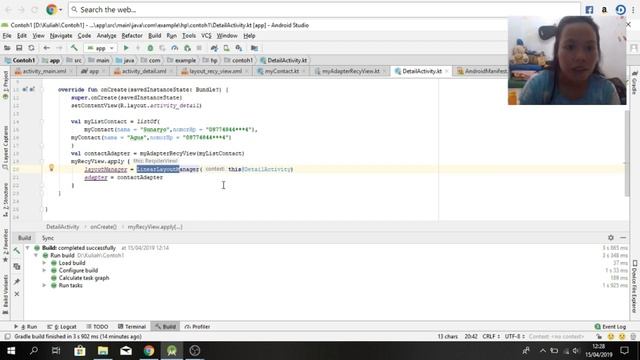Open the app run configuration dropdown

100,48
